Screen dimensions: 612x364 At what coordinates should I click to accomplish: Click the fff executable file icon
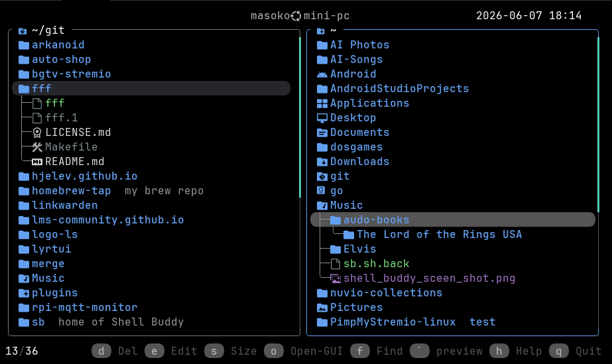(37, 103)
